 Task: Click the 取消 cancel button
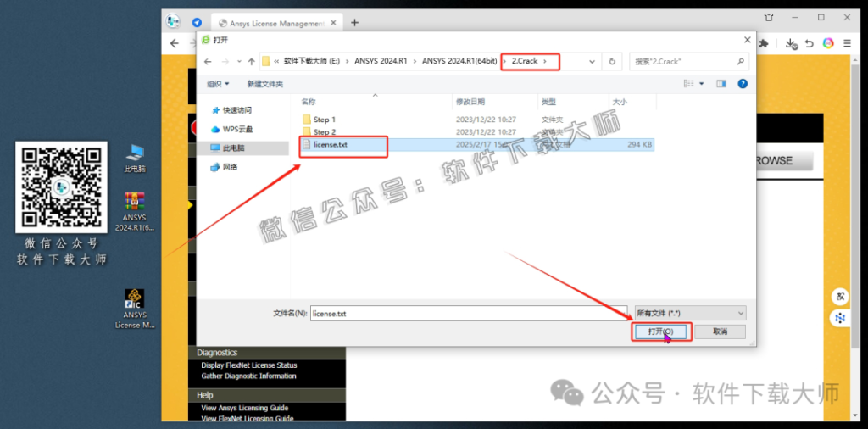coord(720,331)
